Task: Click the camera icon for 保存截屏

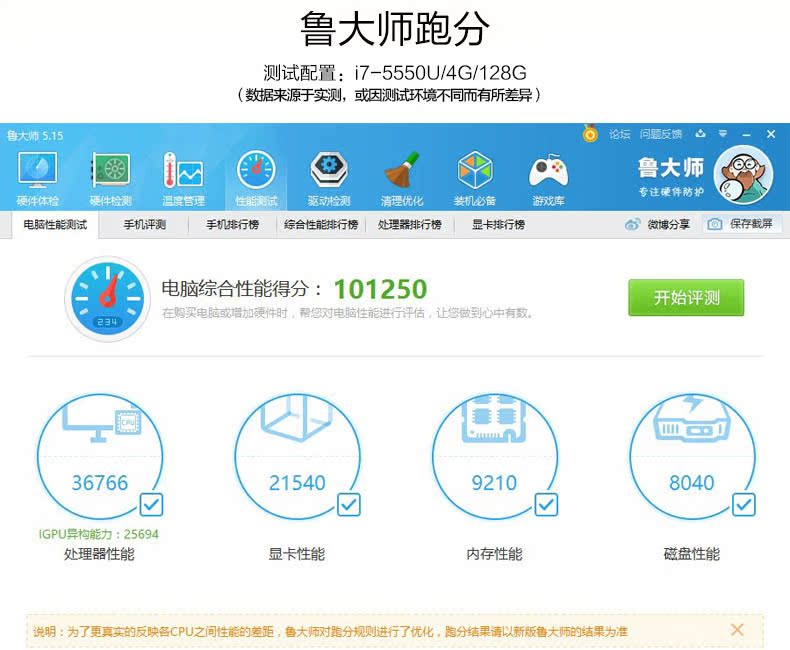Action: pyautogui.click(x=714, y=224)
